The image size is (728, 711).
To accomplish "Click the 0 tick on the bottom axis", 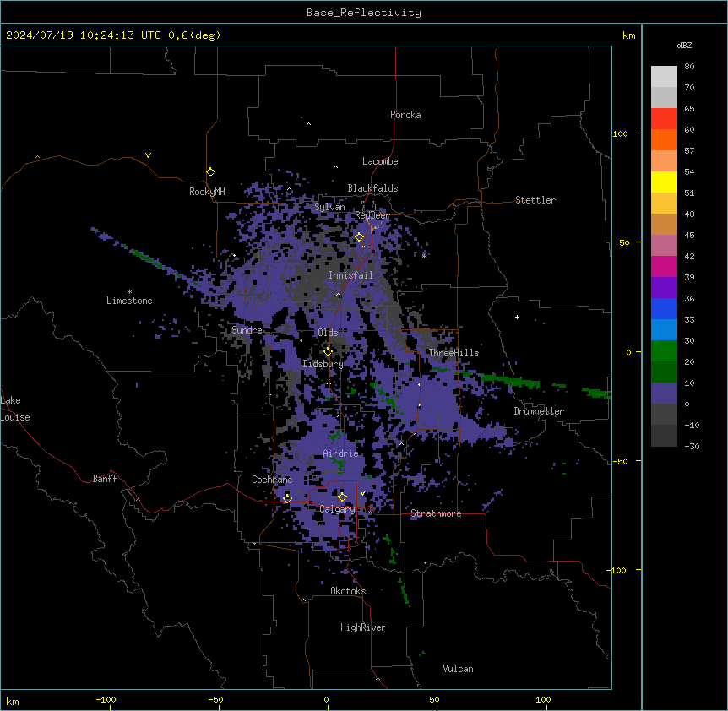I will (326, 700).
